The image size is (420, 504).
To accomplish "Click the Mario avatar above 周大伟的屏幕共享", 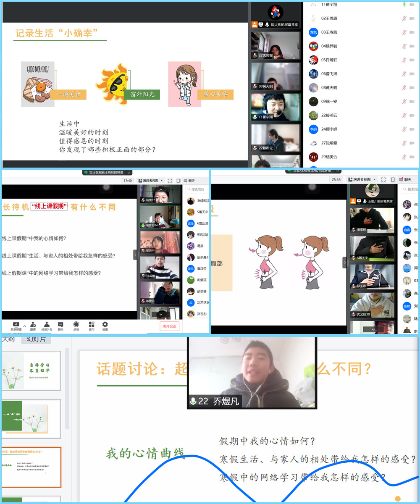I will 276,12.
